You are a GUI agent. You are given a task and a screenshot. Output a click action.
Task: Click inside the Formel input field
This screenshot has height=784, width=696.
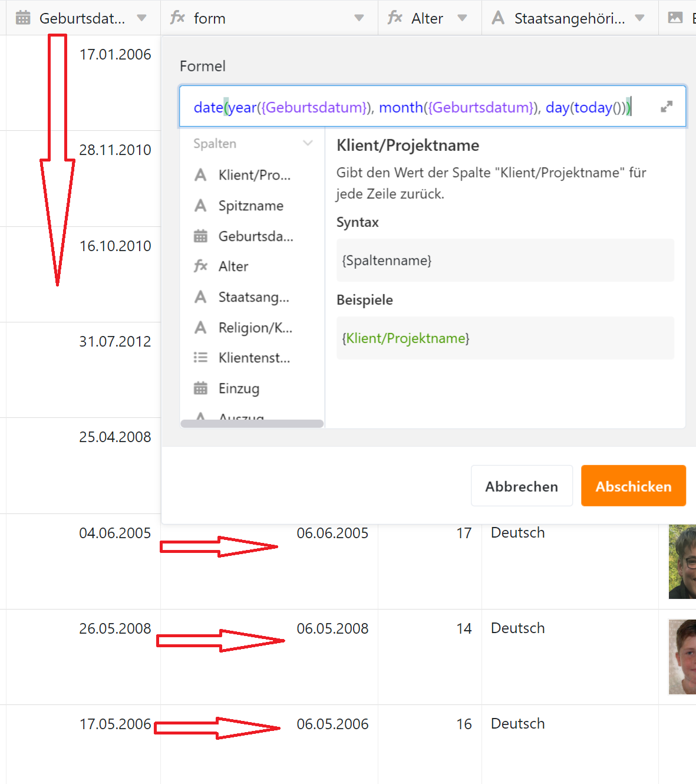(x=413, y=107)
